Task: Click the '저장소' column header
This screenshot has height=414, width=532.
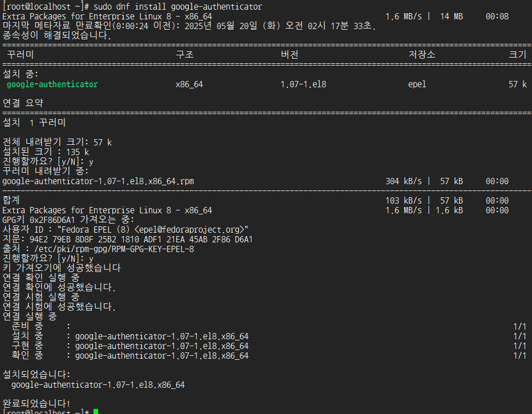Action: (422, 55)
